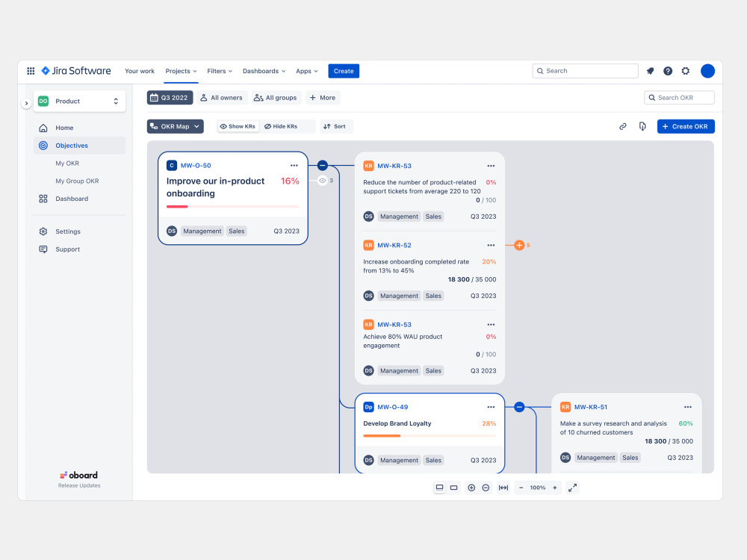Open the three-dot menu on MW-KR-51
This screenshot has height=560, width=747.
point(687,407)
